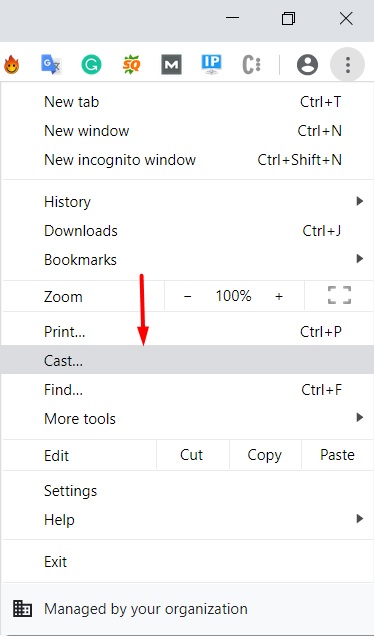
Task: Toggle fullscreen mode icon in Zoom row
Action: tap(339, 296)
